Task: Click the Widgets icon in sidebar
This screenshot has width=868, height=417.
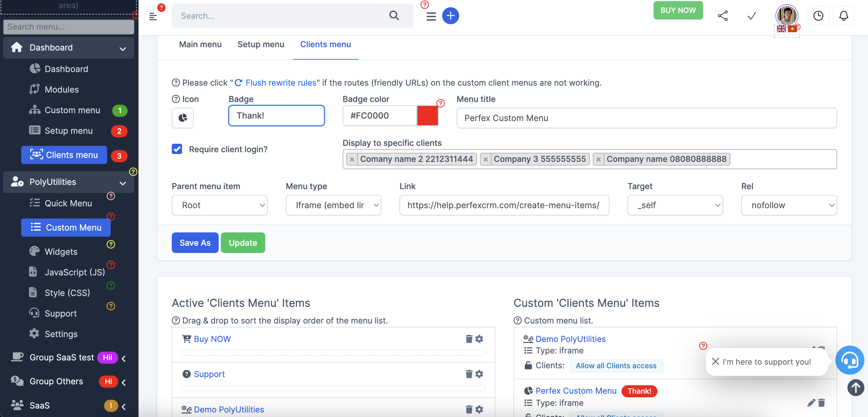Action: pos(34,251)
